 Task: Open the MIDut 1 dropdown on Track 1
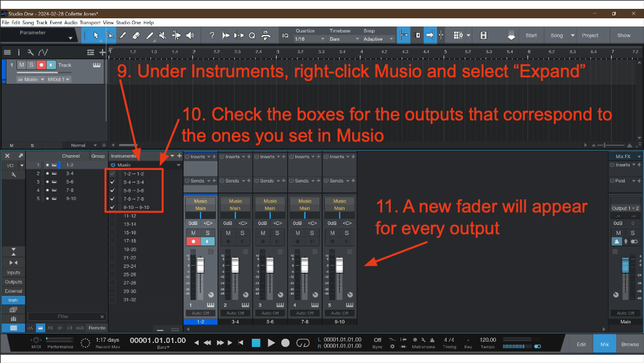tap(58, 79)
